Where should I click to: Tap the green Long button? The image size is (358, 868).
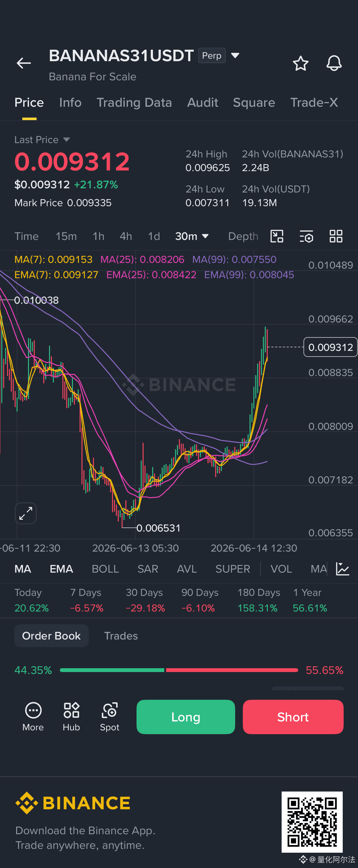(186, 717)
